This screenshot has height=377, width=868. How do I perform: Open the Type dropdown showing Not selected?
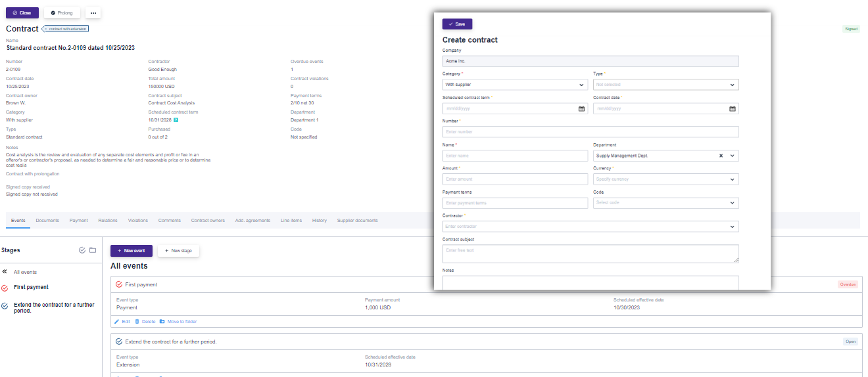coord(665,85)
